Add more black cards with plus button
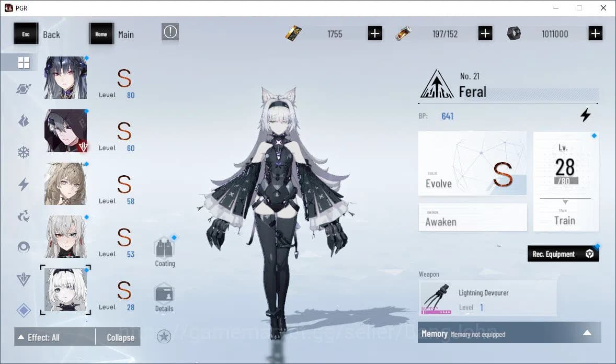616x364 pixels. 375,33
